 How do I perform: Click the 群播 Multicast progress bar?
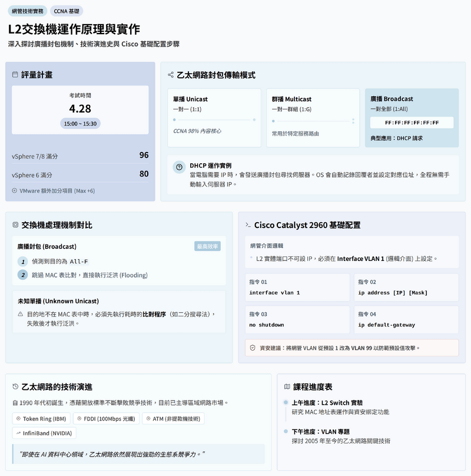tap(312, 120)
